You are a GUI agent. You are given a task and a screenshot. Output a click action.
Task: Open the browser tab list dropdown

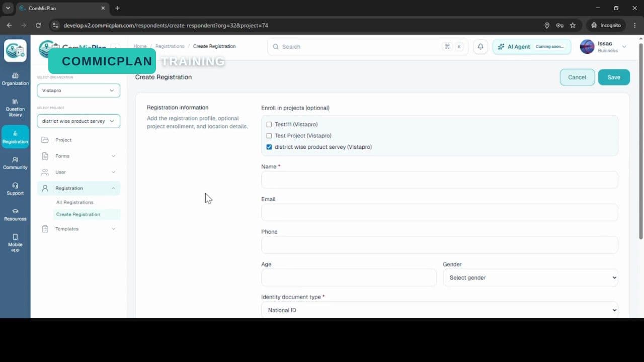tap(8, 8)
